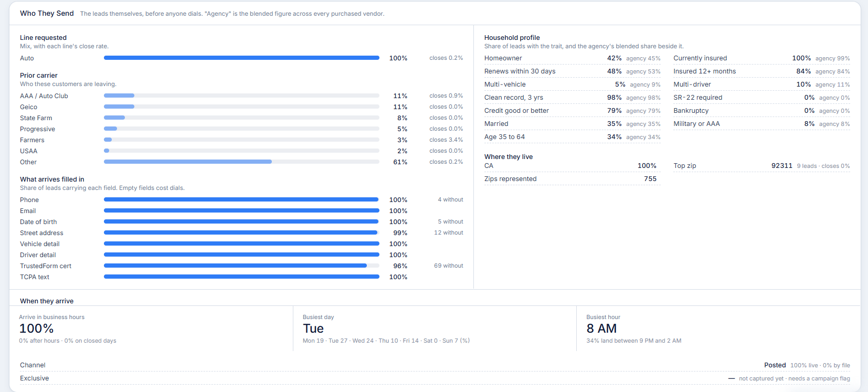Viewport: 868px width, 392px height.
Task: Click the "Military or AAA" trait label
Action: click(697, 124)
